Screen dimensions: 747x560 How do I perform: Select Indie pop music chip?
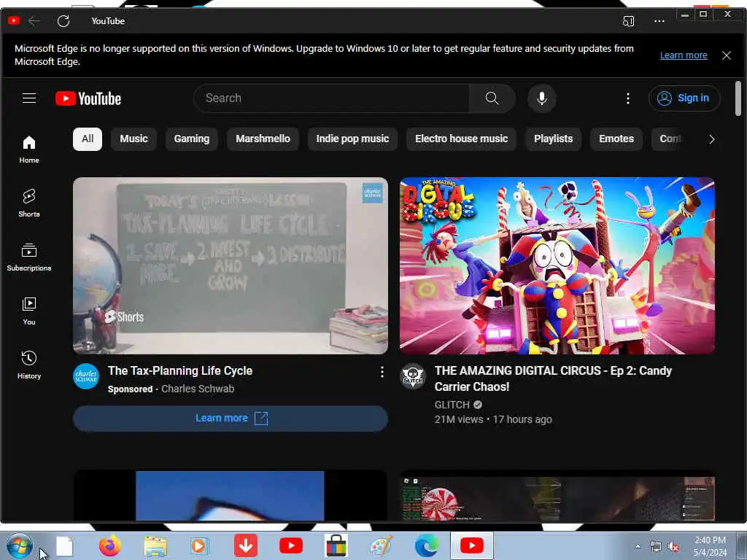(x=352, y=139)
